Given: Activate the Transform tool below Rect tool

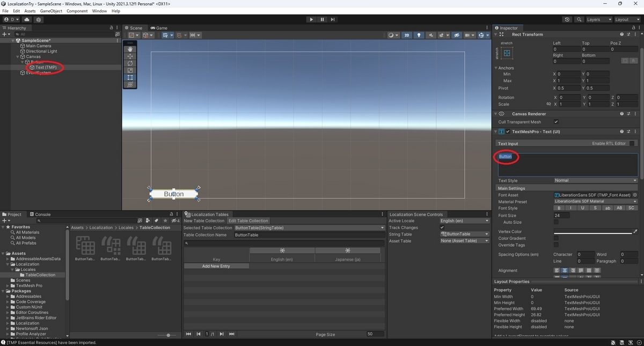Looking at the screenshot, I should coord(129,84).
